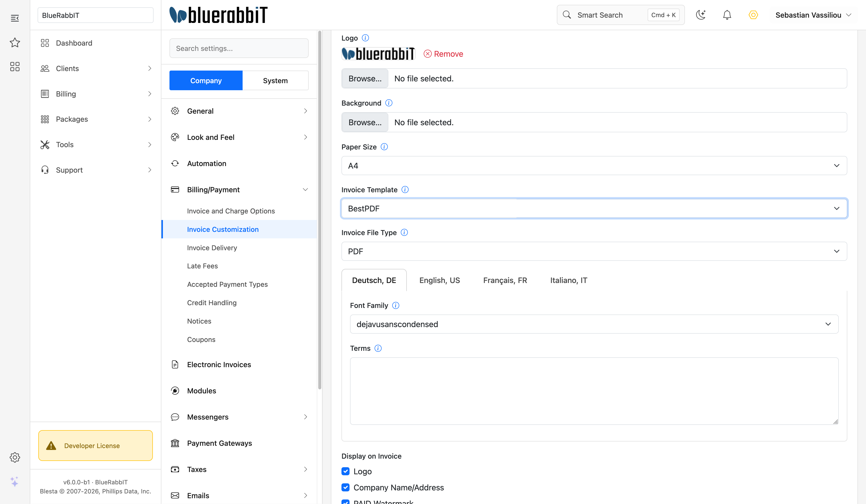
Task: Open Sebastian Vassiliou user menu
Action: click(x=813, y=15)
